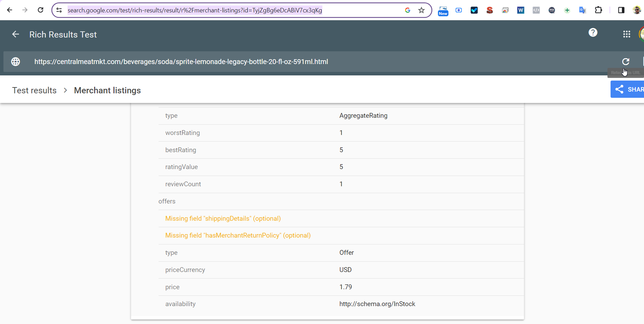644x324 pixels.
Task: Toggle the browser side panel
Action: [621, 10]
